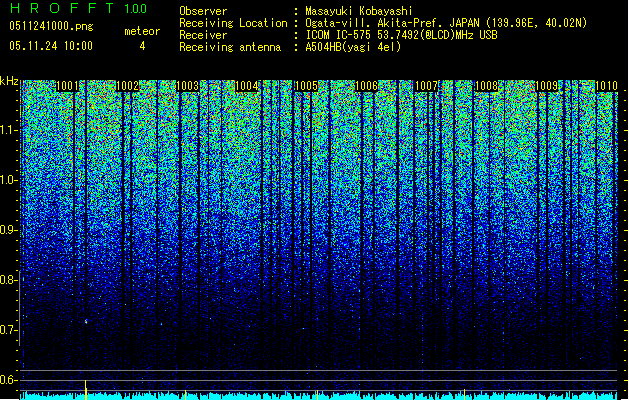Click the 'Observer' field label

point(203,11)
